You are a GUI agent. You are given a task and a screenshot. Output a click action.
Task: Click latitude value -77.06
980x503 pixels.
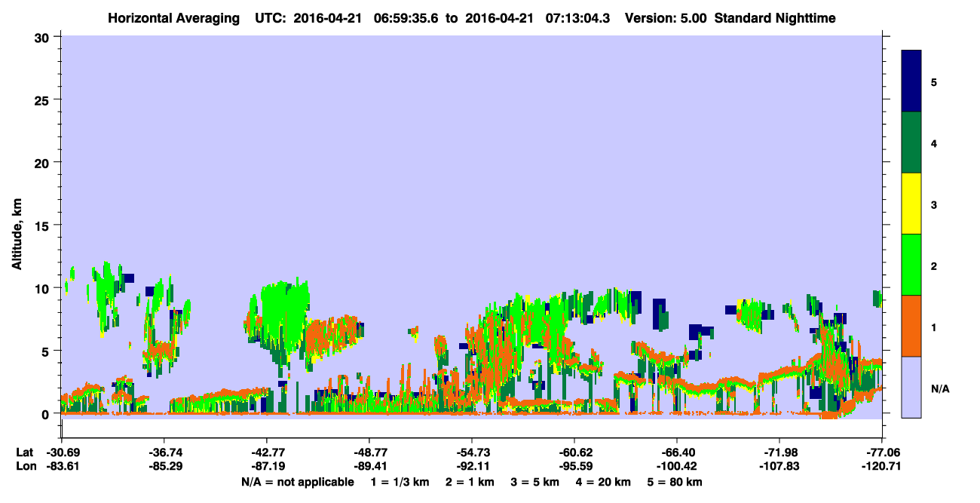coord(882,452)
